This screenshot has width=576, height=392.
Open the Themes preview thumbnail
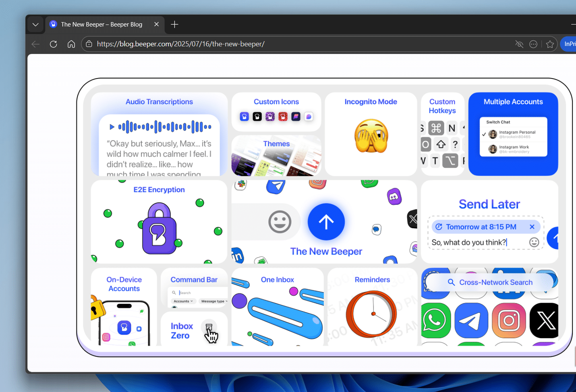tap(276, 155)
